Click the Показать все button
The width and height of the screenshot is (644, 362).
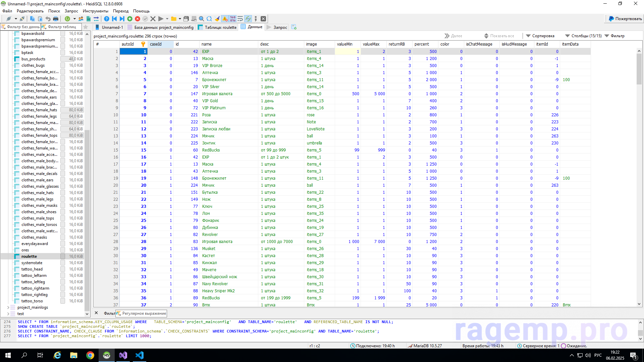click(499, 36)
